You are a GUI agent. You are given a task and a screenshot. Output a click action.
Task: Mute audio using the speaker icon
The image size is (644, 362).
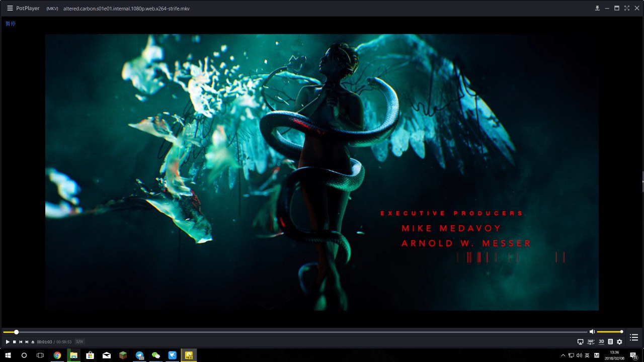point(592,332)
